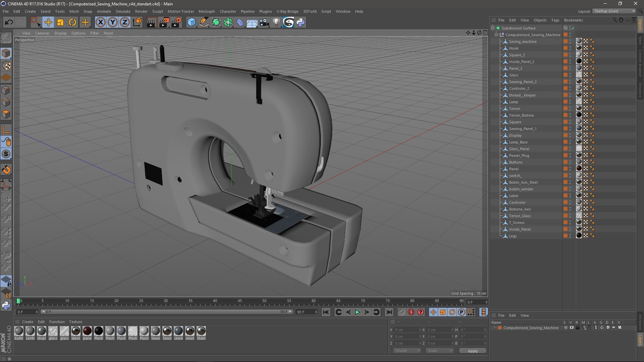Add a Subdivision Surface generator

(x=216, y=22)
